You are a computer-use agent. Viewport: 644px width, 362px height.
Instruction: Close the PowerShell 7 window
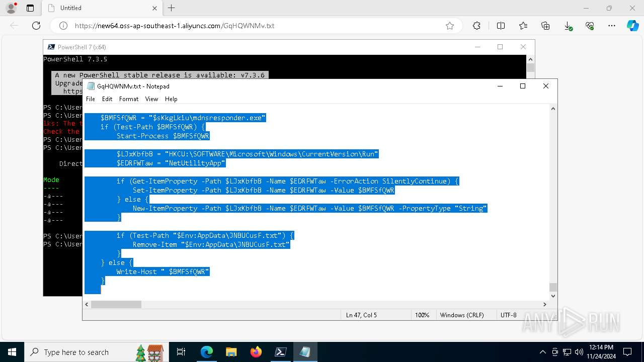click(x=523, y=47)
